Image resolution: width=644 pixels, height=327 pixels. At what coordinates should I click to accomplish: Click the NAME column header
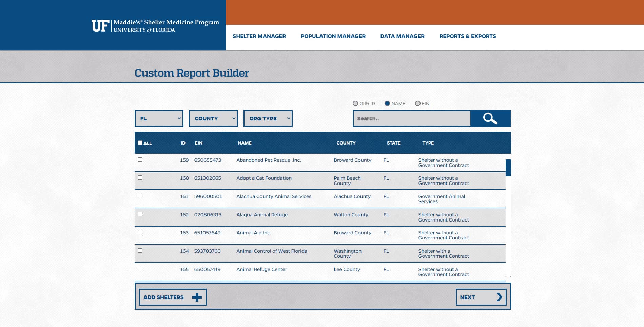tap(245, 143)
